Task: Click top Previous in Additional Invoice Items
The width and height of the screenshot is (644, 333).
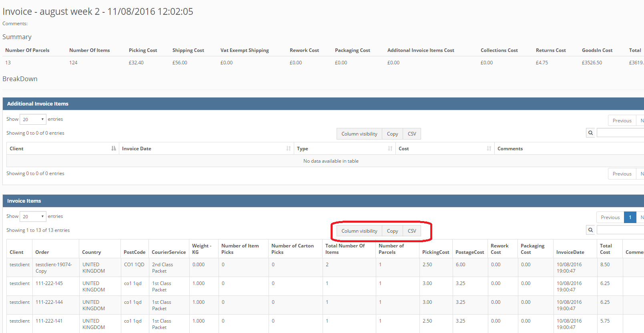Action: point(622,120)
